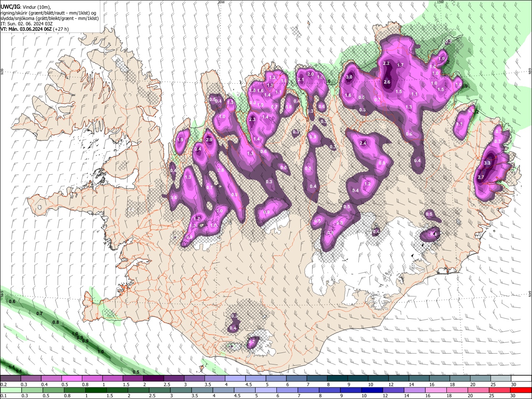Click the pale green lower swatch labeled 0.1

coord(11,390)
